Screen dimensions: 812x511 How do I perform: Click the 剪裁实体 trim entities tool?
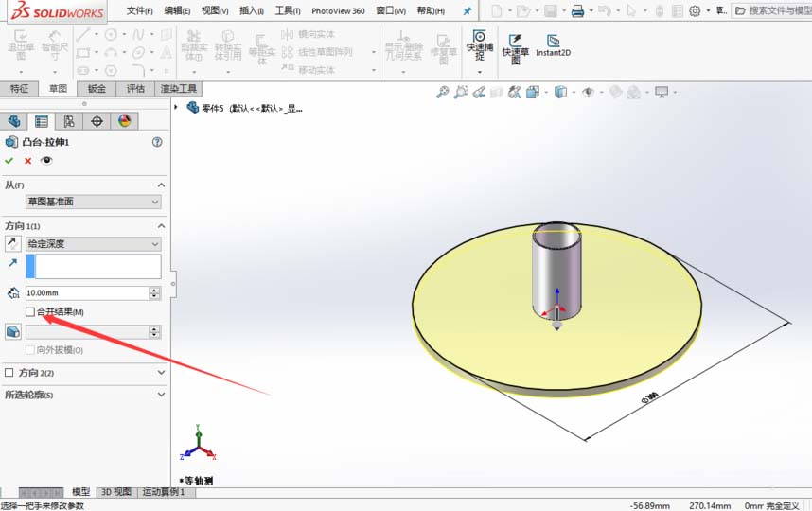pos(194,45)
